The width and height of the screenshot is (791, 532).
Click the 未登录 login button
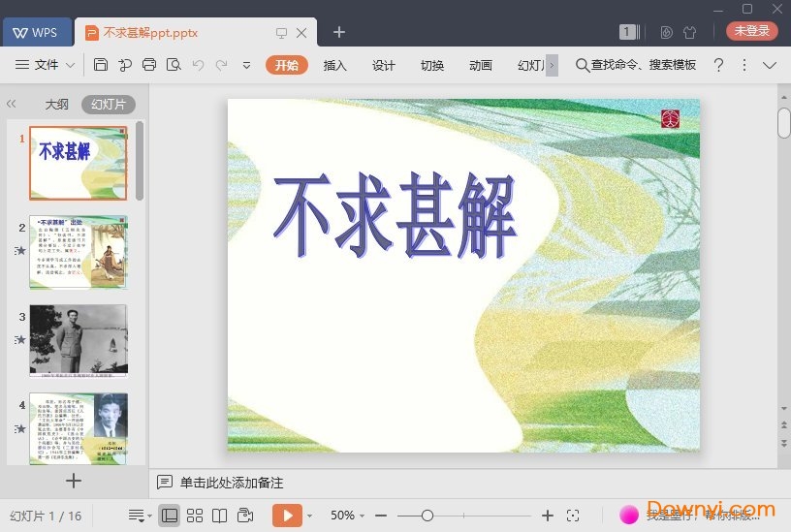click(751, 31)
